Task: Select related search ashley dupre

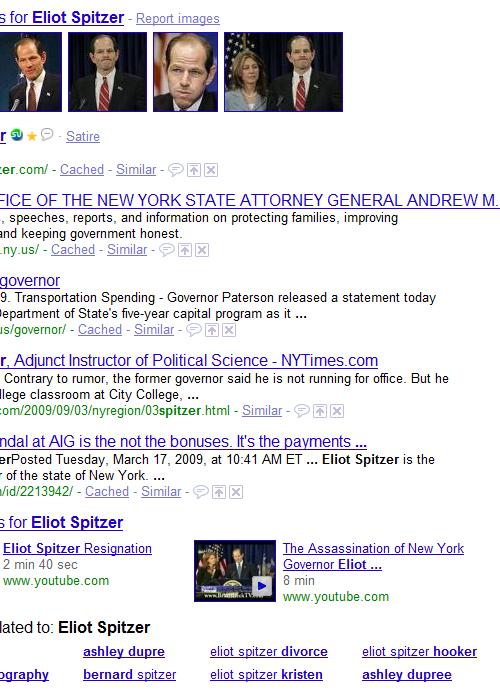Action: (x=124, y=651)
